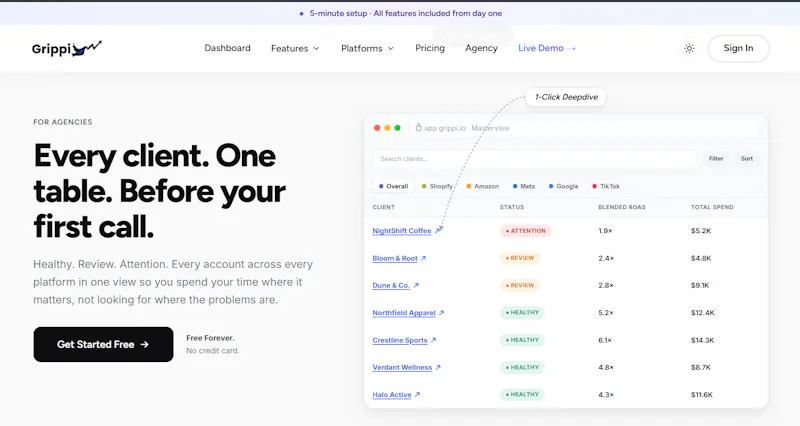800x426 pixels.
Task: Click the arrow icon beside NightShift Coffee
Action: coord(438,231)
